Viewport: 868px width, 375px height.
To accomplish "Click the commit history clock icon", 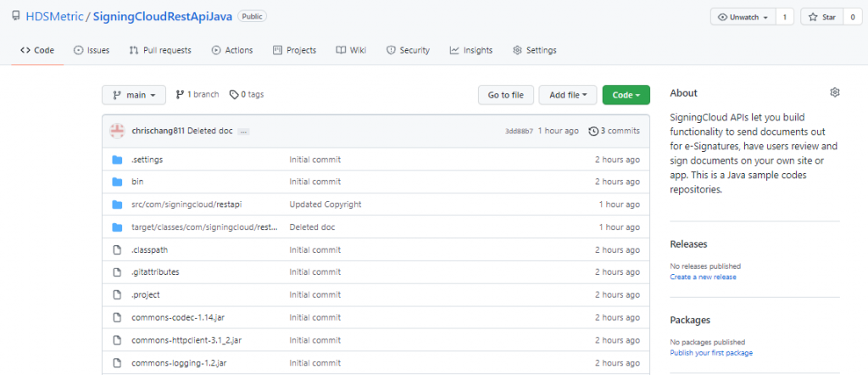I will (593, 132).
